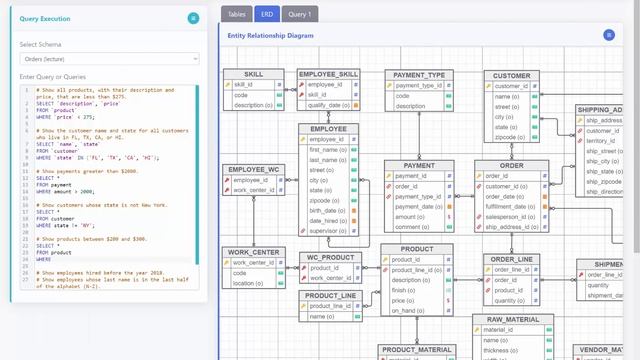Screen dimensions: 640x360
Task: Click the finish (o) field in PRODUCT
Action: [x=403, y=290]
